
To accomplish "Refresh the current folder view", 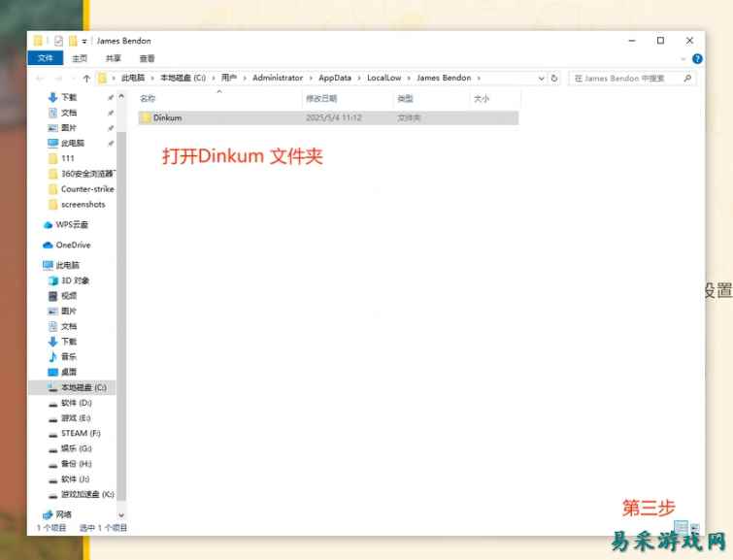I will 554,78.
